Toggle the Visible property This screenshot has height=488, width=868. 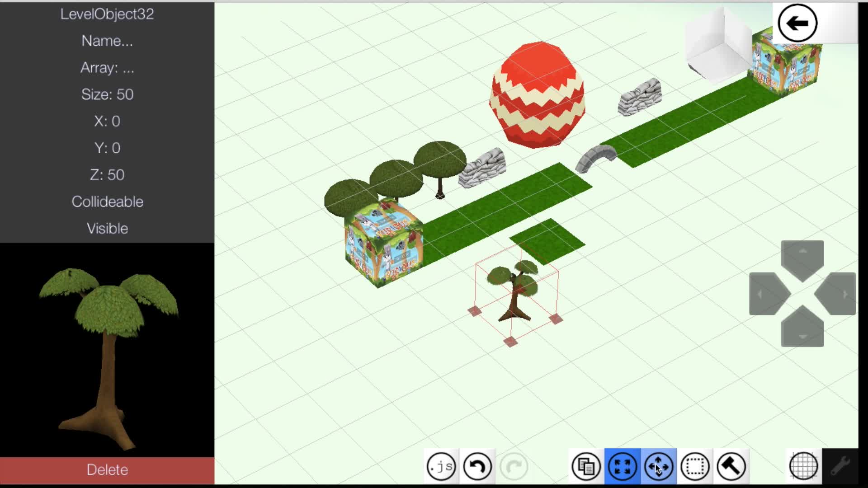107,228
